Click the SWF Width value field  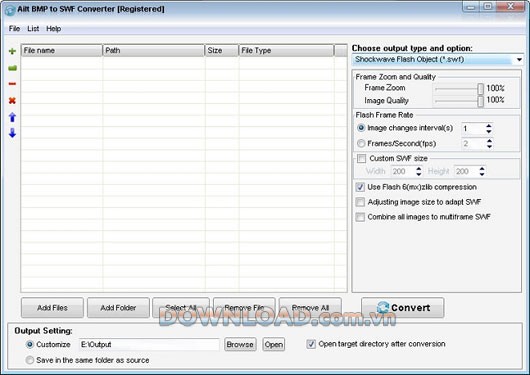tap(403, 171)
